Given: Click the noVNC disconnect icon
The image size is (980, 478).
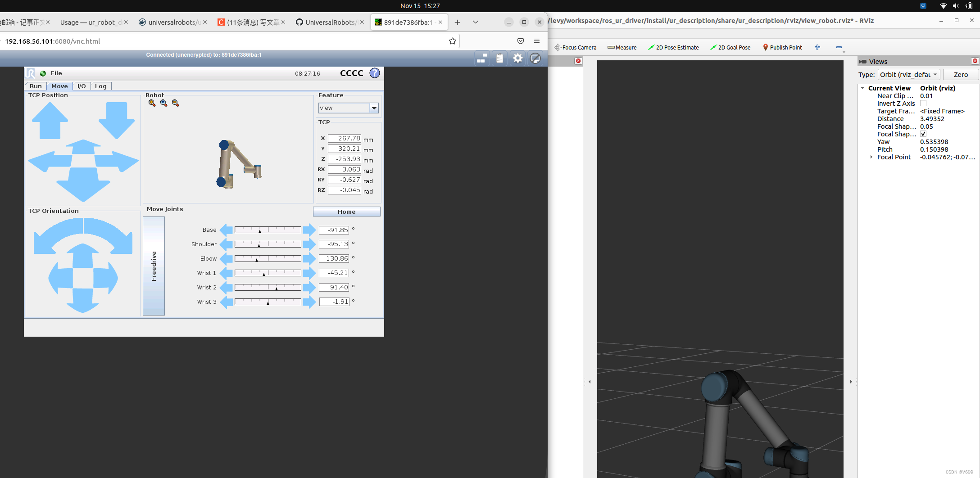Looking at the screenshot, I should pyautogui.click(x=535, y=59).
